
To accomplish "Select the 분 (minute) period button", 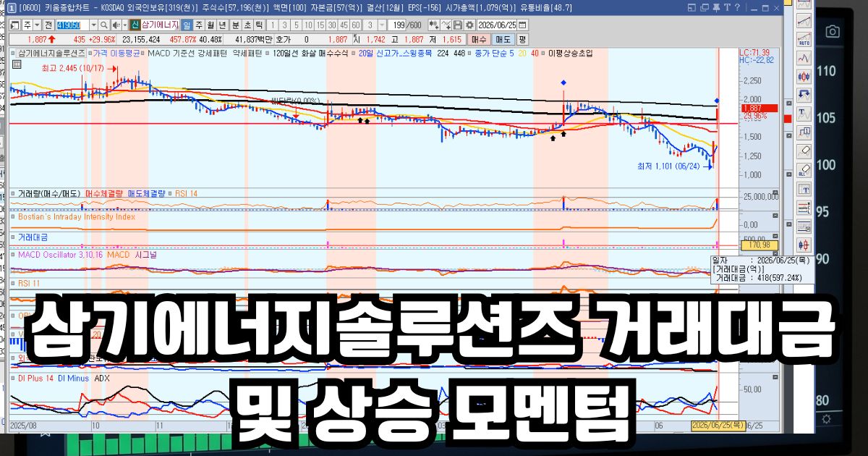I will click(x=235, y=25).
